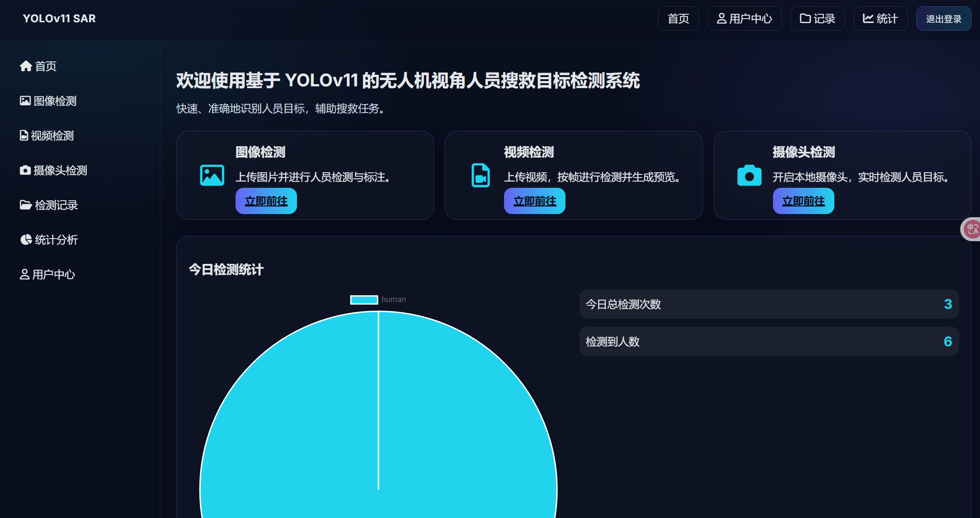Click the 图像检测 card title
The height and width of the screenshot is (518, 980).
[260, 152]
